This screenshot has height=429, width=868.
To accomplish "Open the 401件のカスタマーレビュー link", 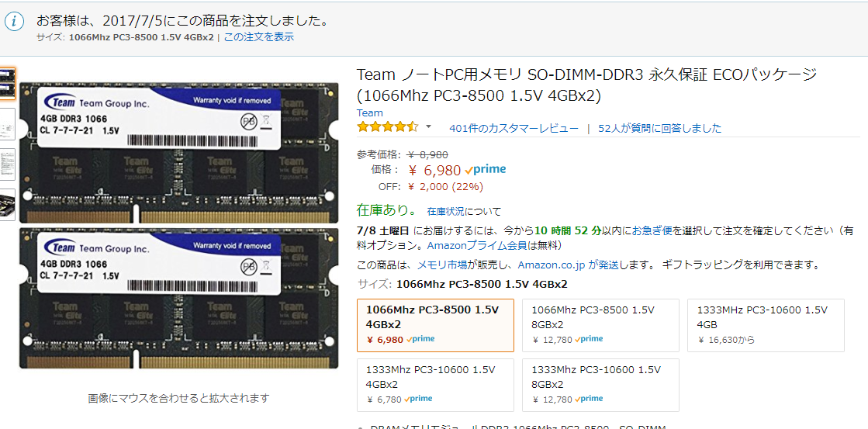I will [514, 129].
